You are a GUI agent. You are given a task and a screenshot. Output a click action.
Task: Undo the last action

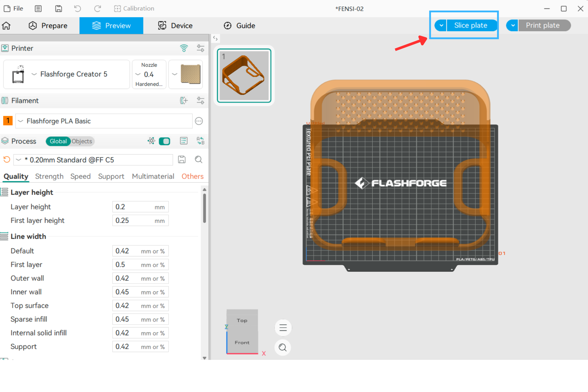[x=78, y=9]
